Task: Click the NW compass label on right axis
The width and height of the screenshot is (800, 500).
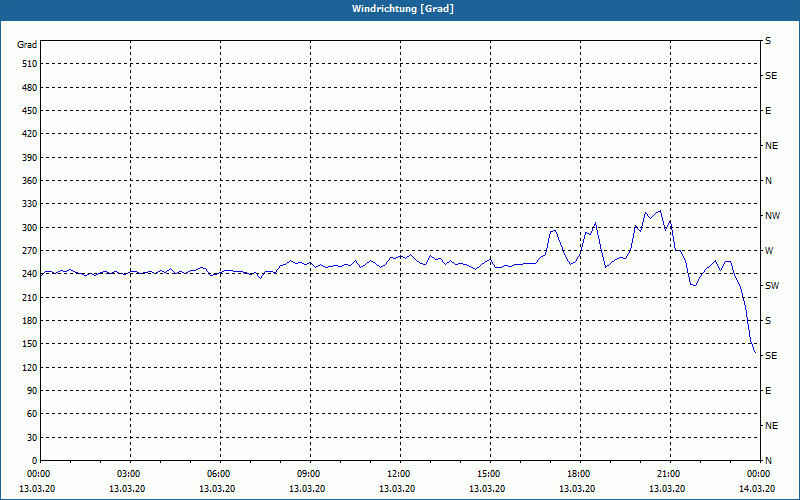Action: coord(772,216)
